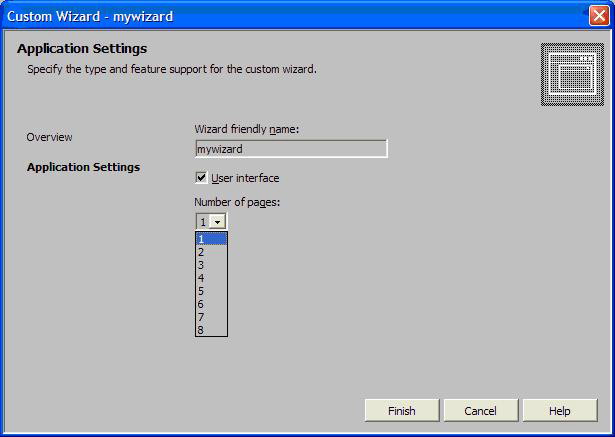Go to the Overview page
This screenshot has width=615, height=437.
49,137
